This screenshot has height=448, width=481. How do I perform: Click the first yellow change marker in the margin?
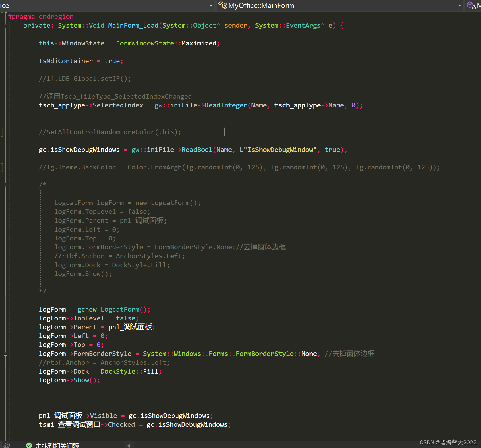[2, 132]
